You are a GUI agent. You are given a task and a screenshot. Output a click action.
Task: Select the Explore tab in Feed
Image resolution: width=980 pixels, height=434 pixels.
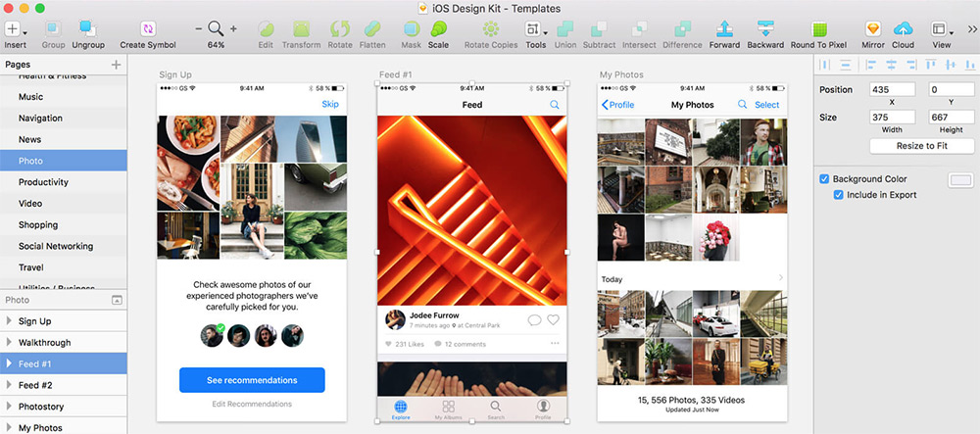401,410
